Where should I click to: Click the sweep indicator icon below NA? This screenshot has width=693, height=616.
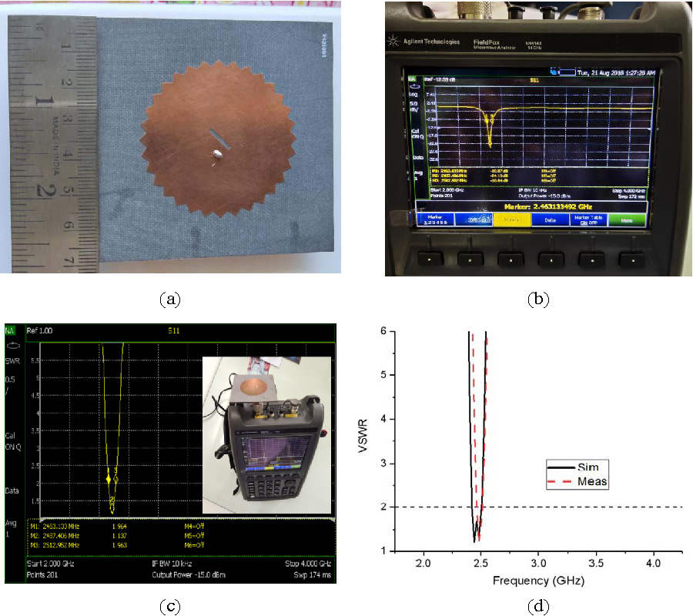(12, 346)
